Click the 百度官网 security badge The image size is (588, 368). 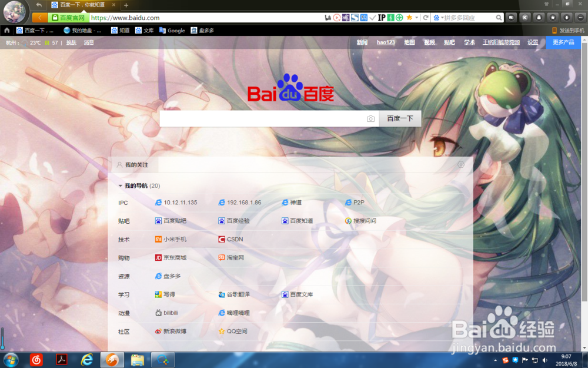pyautogui.click(x=68, y=18)
